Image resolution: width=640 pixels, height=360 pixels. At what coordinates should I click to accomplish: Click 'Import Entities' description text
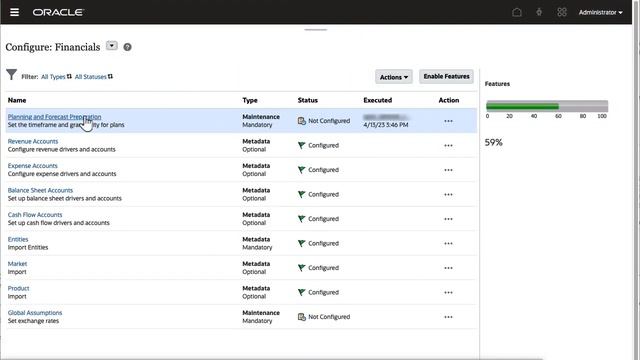point(28,247)
